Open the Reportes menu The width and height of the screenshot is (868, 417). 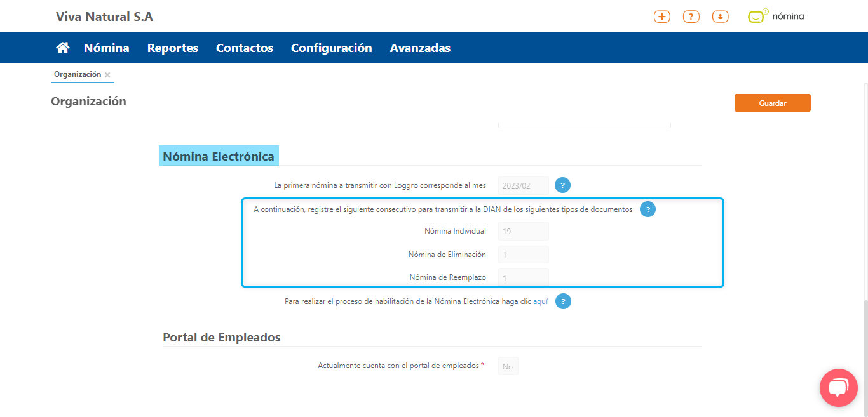(x=172, y=48)
